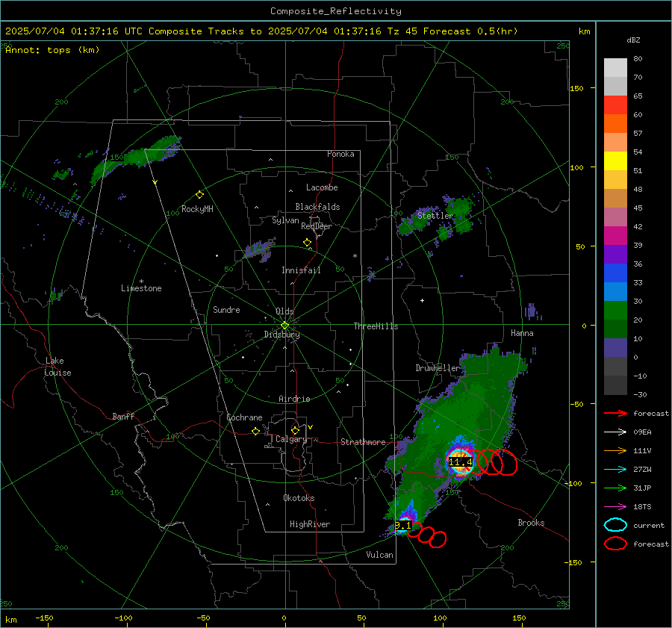Click the Okotoks town label
The height and width of the screenshot is (628, 672).
click(x=299, y=498)
